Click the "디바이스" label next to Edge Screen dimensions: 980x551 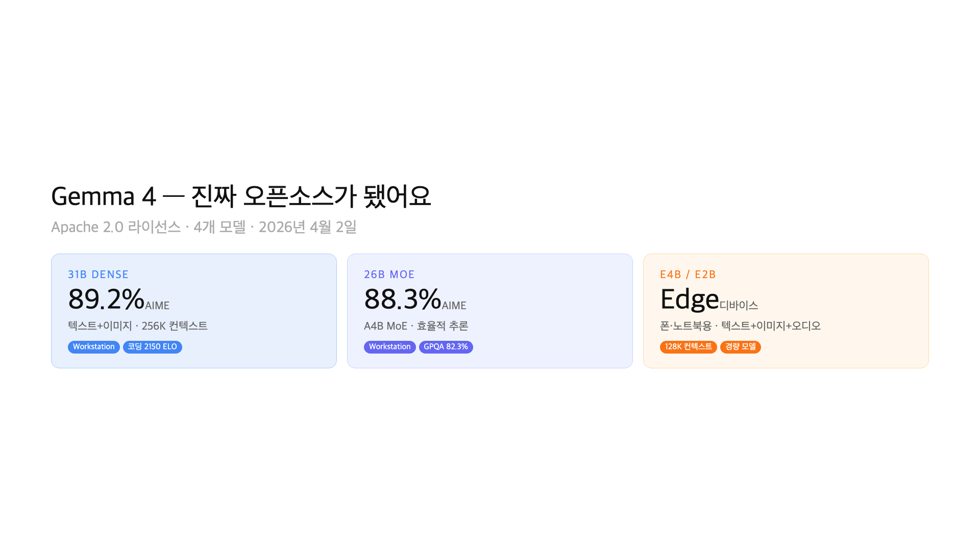(739, 306)
